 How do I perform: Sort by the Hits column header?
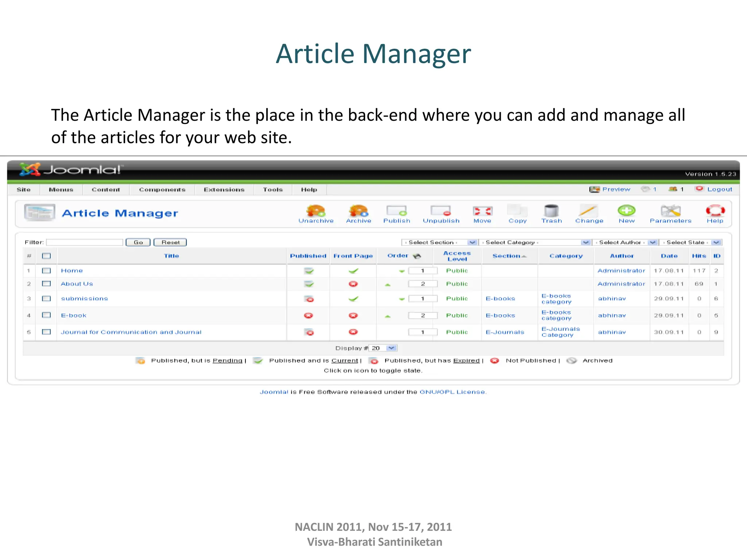point(699,256)
